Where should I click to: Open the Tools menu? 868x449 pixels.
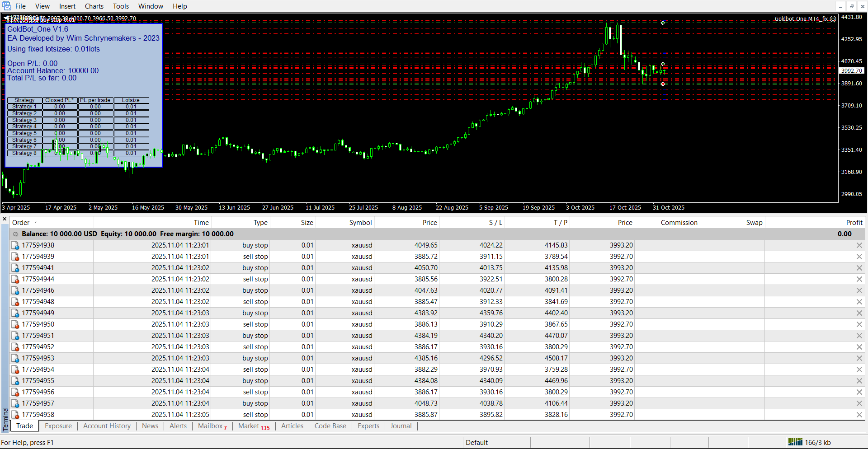click(x=121, y=6)
